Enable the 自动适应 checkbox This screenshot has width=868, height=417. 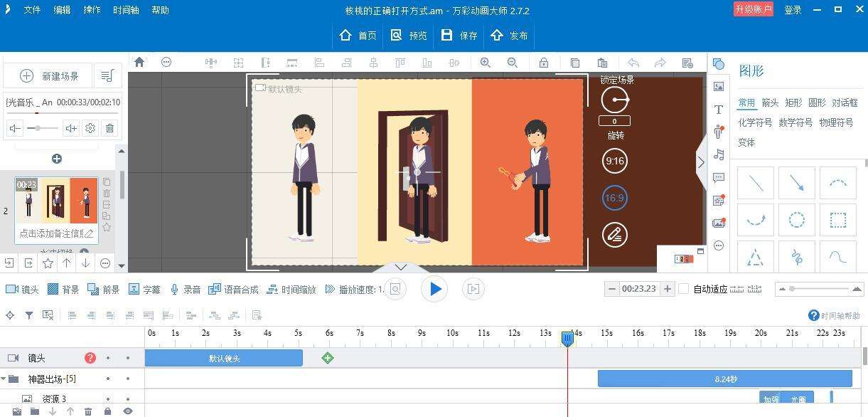click(x=684, y=289)
